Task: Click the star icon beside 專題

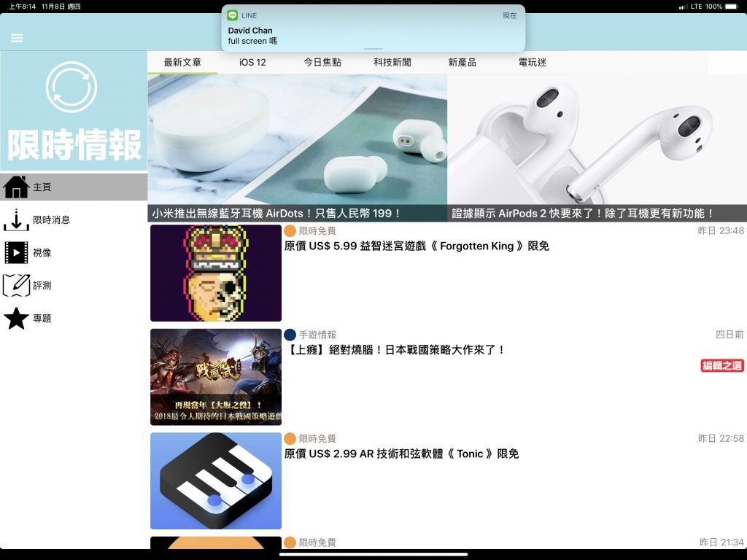Action: [x=16, y=318]
